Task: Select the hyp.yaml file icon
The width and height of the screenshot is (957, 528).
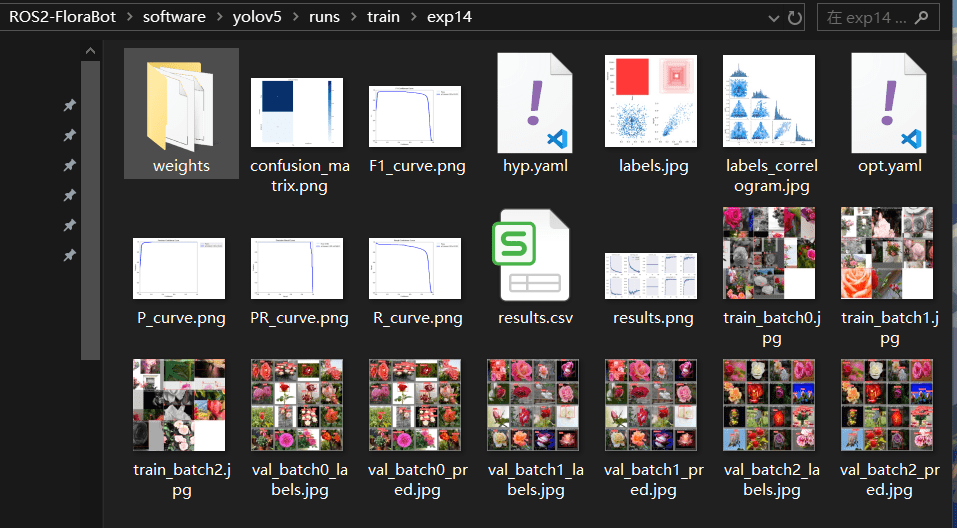Action: (535, 102)
